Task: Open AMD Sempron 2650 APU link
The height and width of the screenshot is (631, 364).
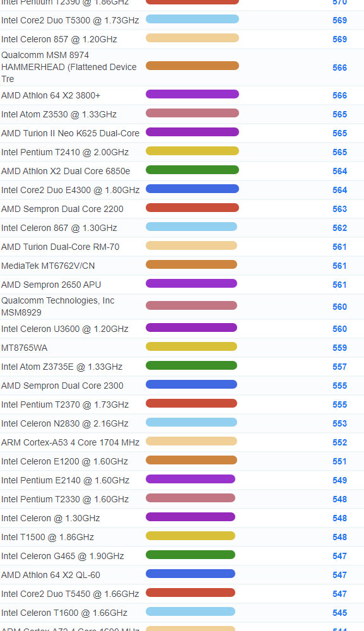Action: tap(51, 285)
